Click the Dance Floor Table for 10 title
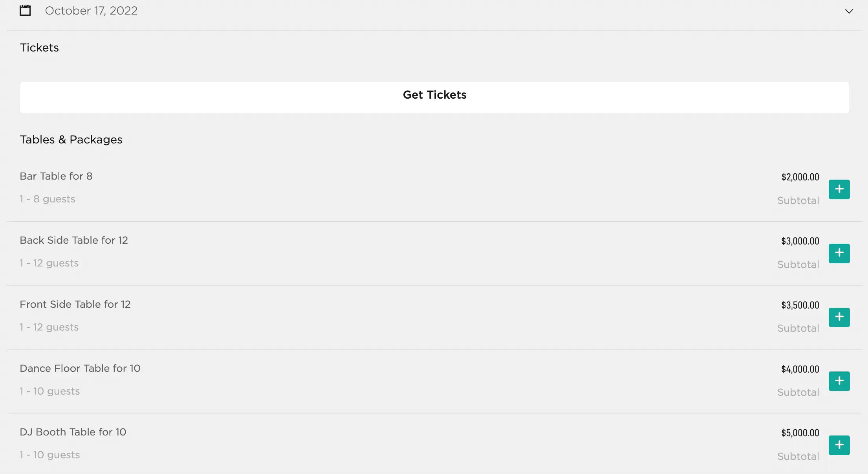This screenshot has width=868, height=474. pos(80,368)
